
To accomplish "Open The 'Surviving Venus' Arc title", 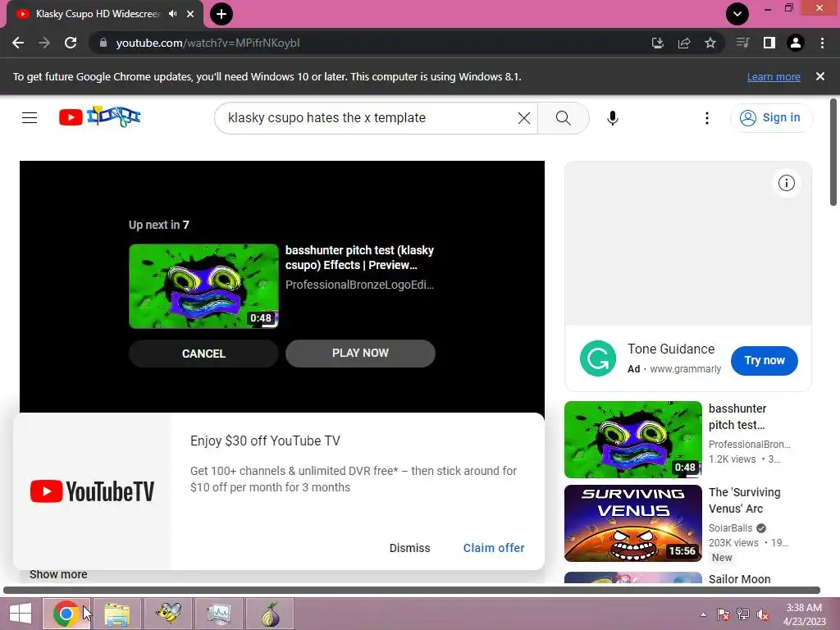I will pyautogui.click(x=744, y=500).
